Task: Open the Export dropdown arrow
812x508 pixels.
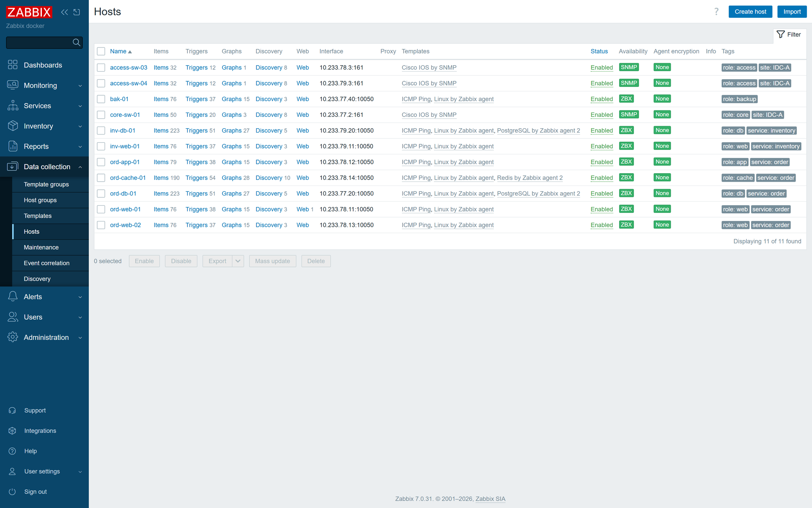Action: click(238, 261)
